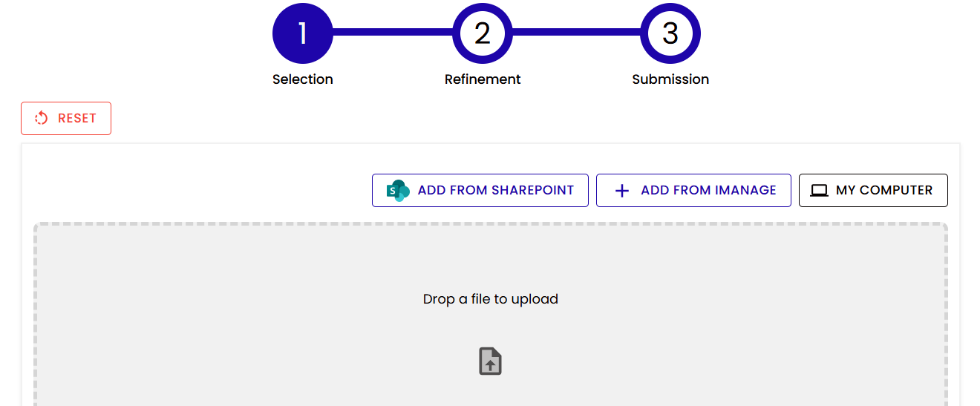
Task: Open the Refinement step label
Action: coord(483,79)
